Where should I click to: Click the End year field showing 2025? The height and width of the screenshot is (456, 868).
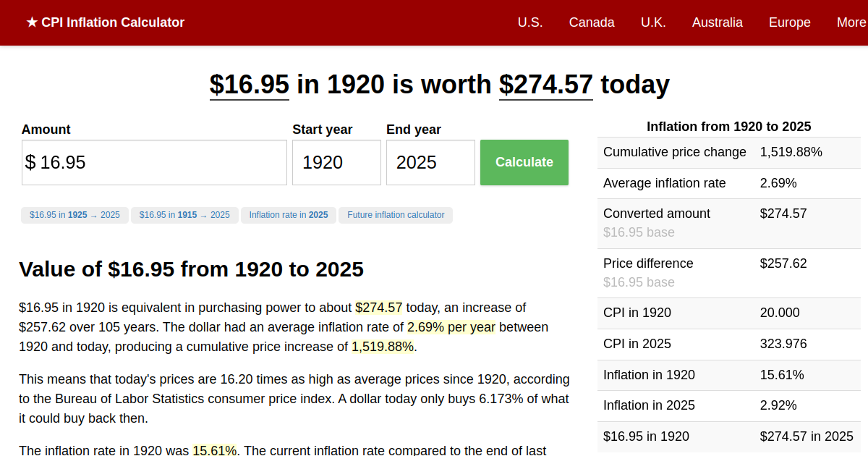click(x=430, y=162)
